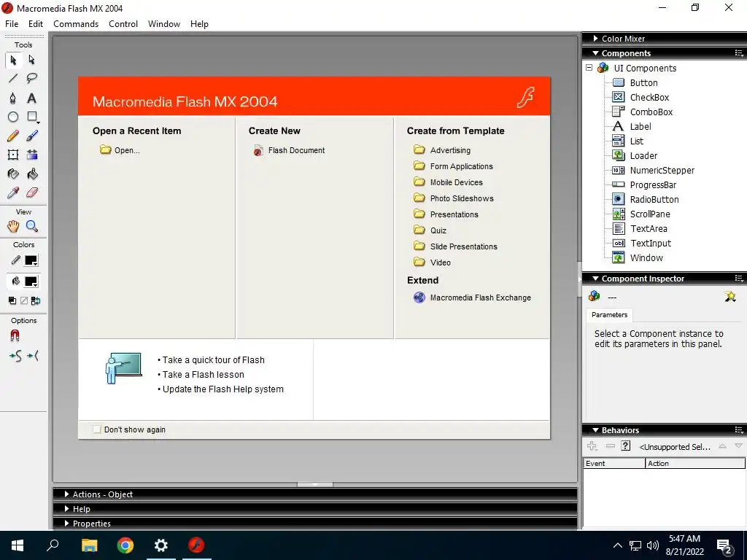Open the Edit menu
The width and height of the screenshot is (747, 560).
(36, 24)
